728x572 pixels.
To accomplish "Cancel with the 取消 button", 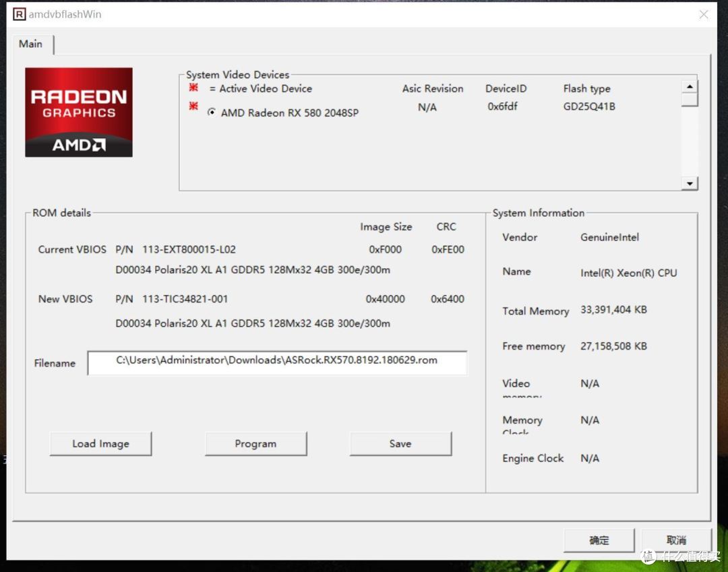I will click(x=676, y=540).
